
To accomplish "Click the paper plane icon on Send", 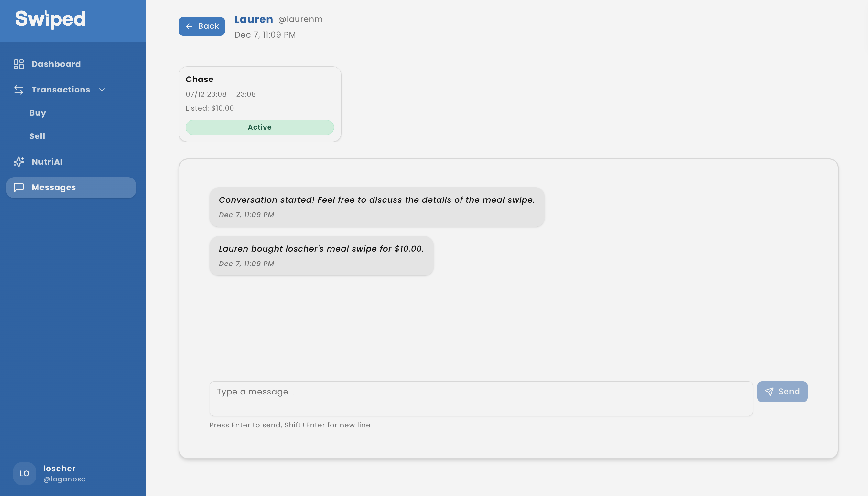I will click(x=770, y=392).
